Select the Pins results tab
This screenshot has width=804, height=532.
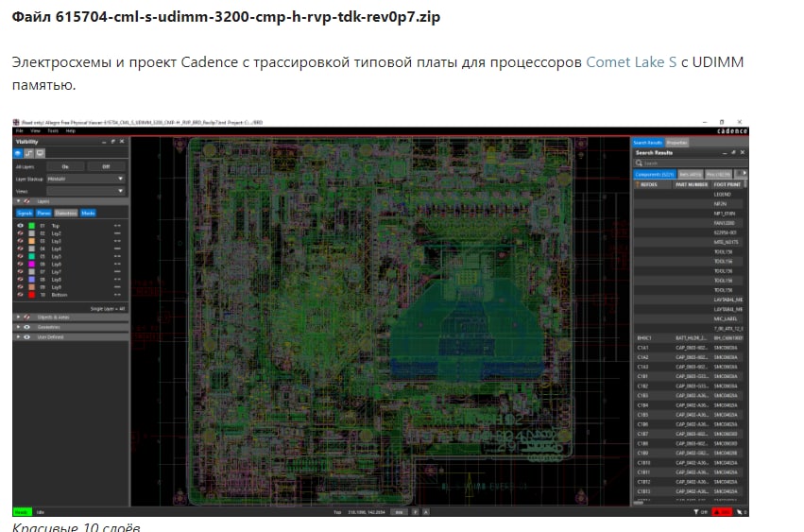click(718, 175)
